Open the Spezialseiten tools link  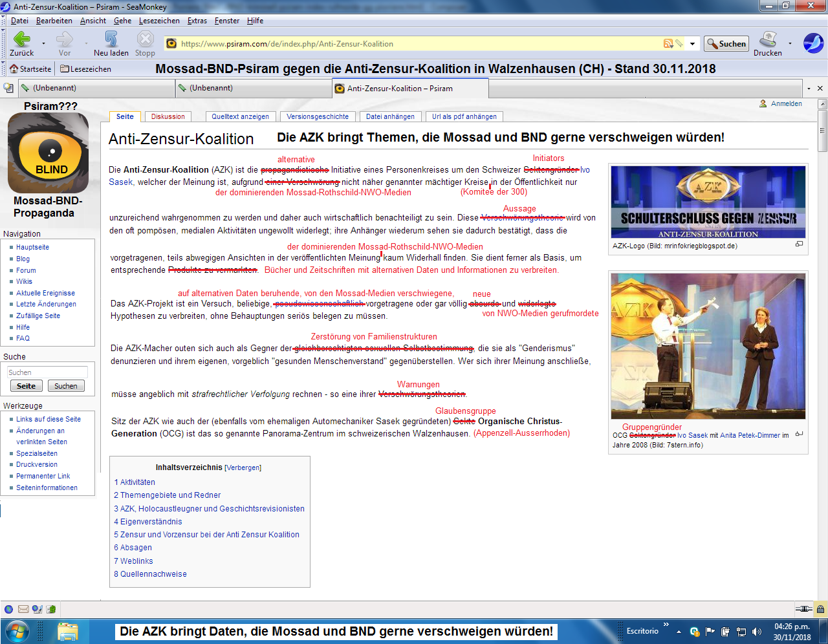[37, 453]
